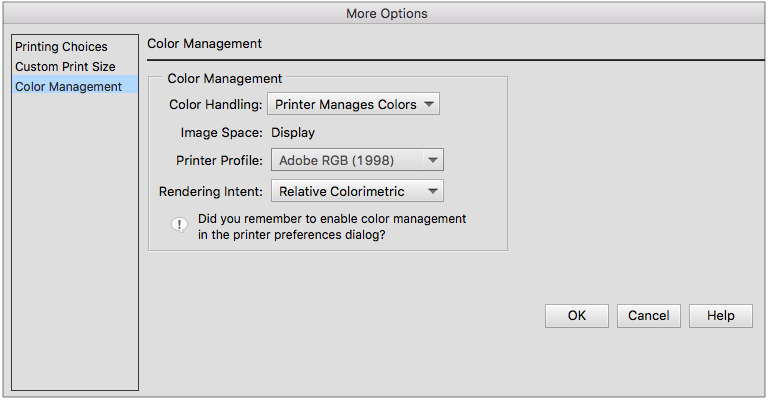Viewport: 774px width, 402px height.
Task: Click the Printer Profile label
Action: [x=219, y=160]
